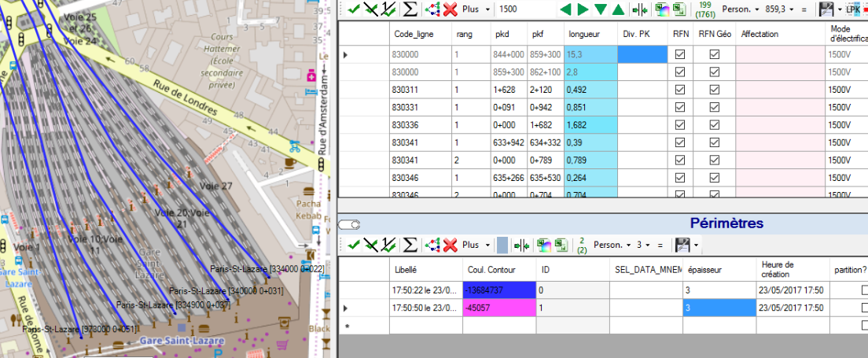Click the Excel export icon in Périmètres toolbar
Viewport: 868px width, 358px height.
tap(562, 245)
